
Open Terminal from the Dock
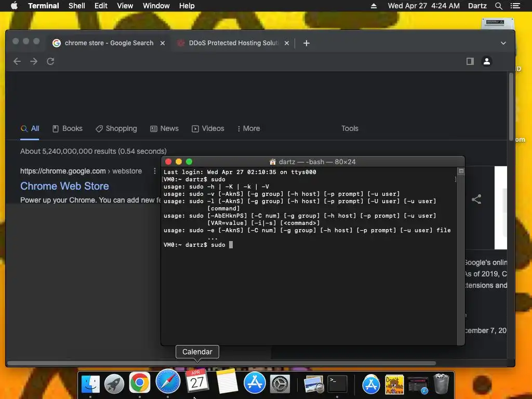(337, 384)
